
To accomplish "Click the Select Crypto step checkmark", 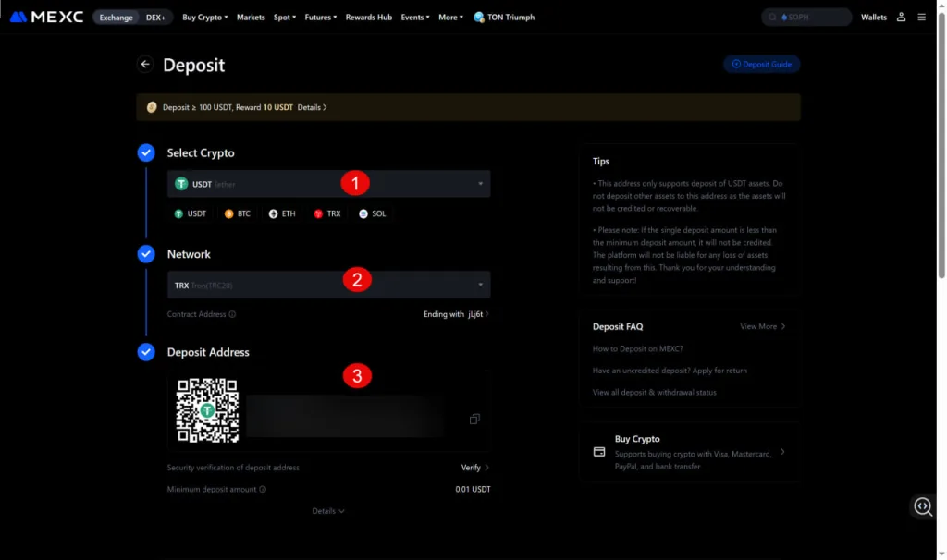I will [146, 152].
